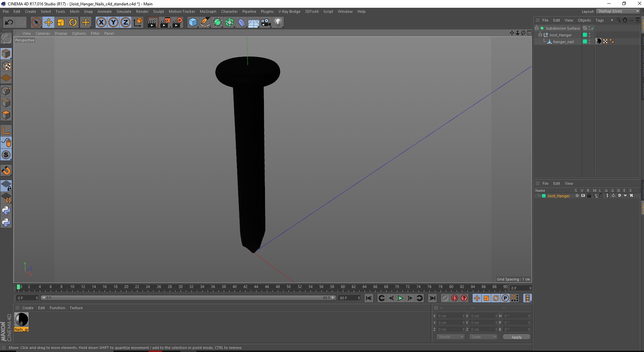Open the Scale mode dropdown
The width and height of the screenshot is (644, 352).
tap(483, 337)
